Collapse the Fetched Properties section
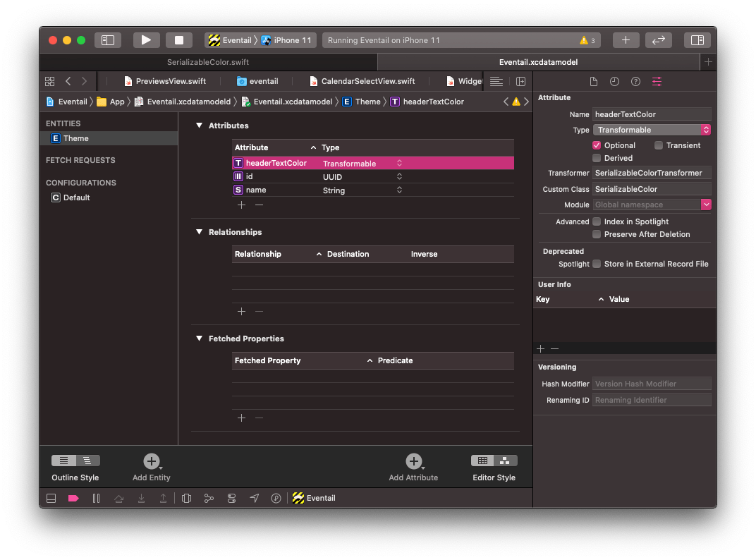Image resolution: width=756 pixels, height=560 pixels. pos(199,339)
